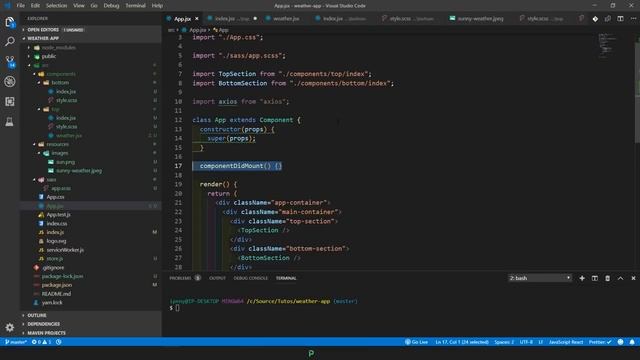The image size is (640, 360).
Task: Maximize the terminal panel with chevron up
Action: pyautogui.click(x=620, y=278)
